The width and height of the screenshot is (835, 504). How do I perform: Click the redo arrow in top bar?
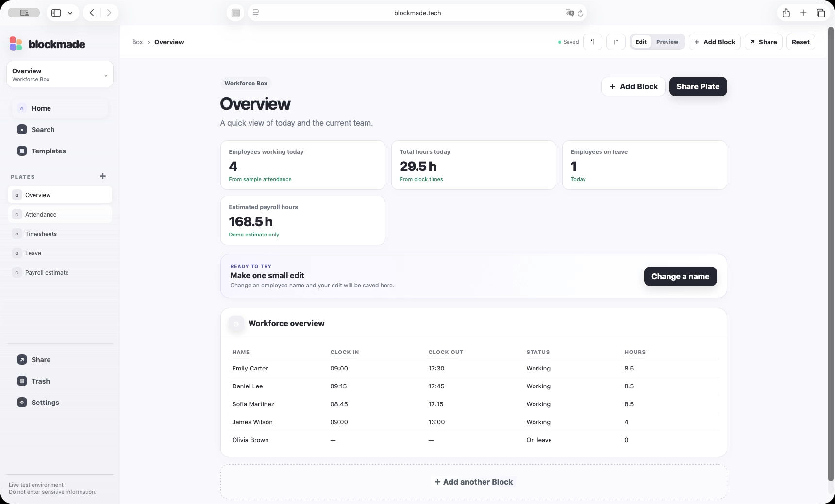pos(616,42)
